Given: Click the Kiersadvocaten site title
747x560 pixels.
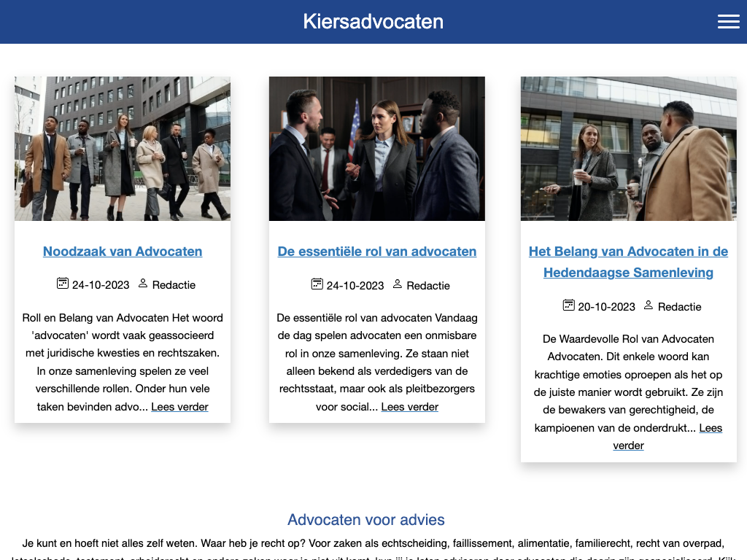Looking at the screenshot, I should (x=373, y=22).
